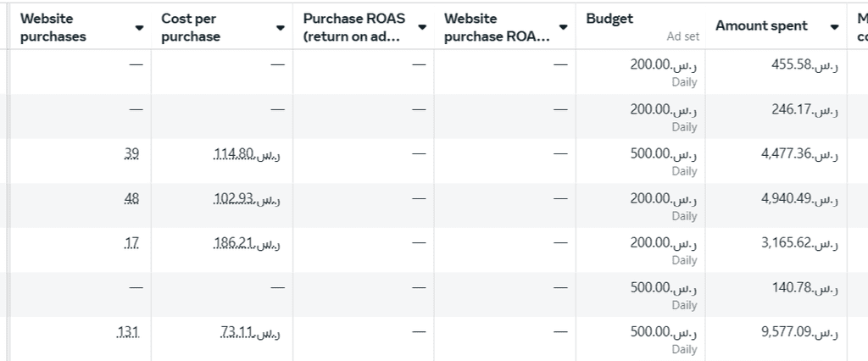Click the Budget column header

click(x=609, y=19)
